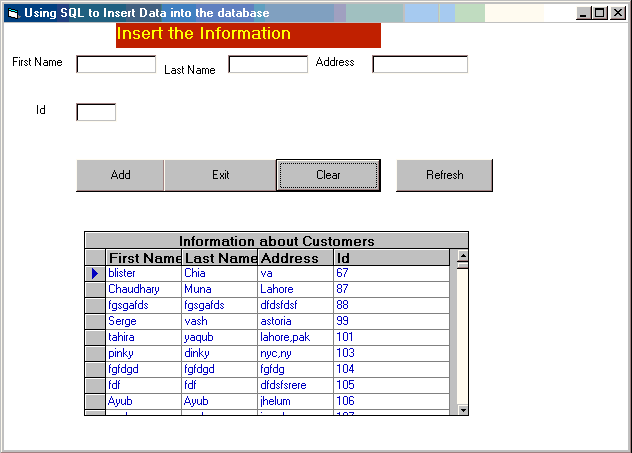Click the grid scrollbar up arrow

click(x=463, y=256)
